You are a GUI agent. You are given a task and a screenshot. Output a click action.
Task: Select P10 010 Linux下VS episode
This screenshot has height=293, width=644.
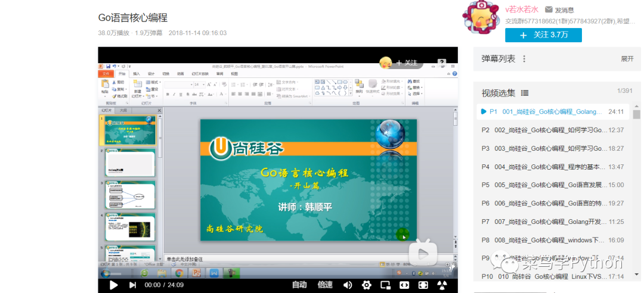point(553,276)
